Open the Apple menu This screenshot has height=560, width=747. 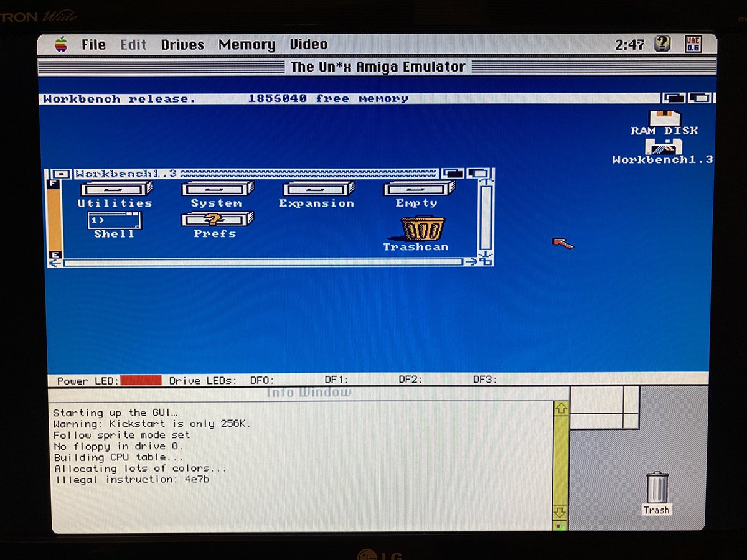[x=60, y=44]
